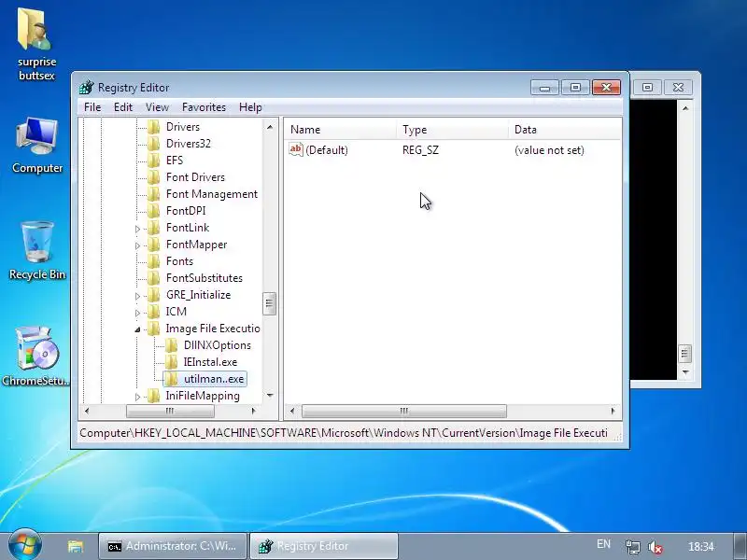Click the REG_SZ type cell

tap(421, 150)
